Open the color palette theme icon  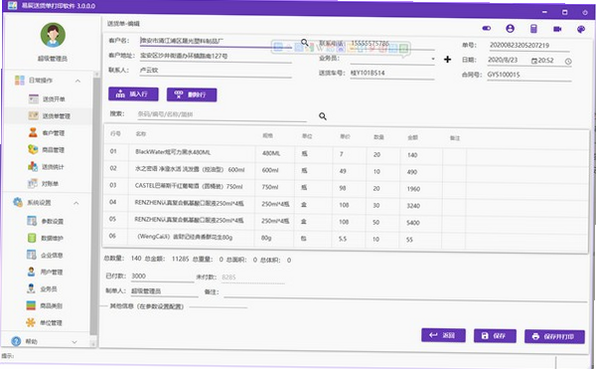coord(580,29)
